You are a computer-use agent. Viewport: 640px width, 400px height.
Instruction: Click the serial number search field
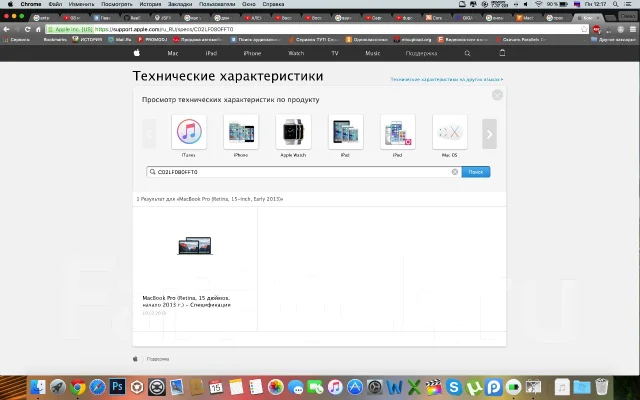tap(304, 172)
